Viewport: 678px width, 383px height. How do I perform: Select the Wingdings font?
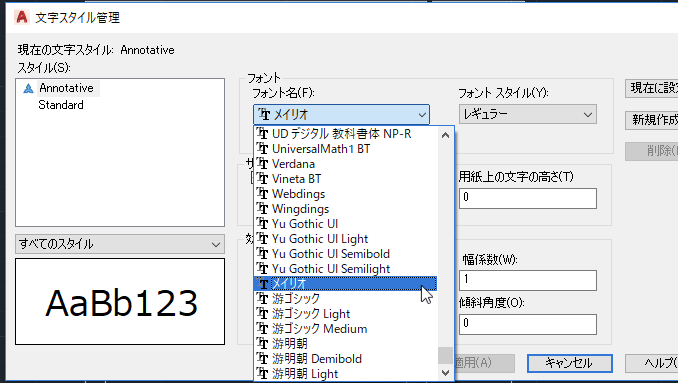(345, 209)
